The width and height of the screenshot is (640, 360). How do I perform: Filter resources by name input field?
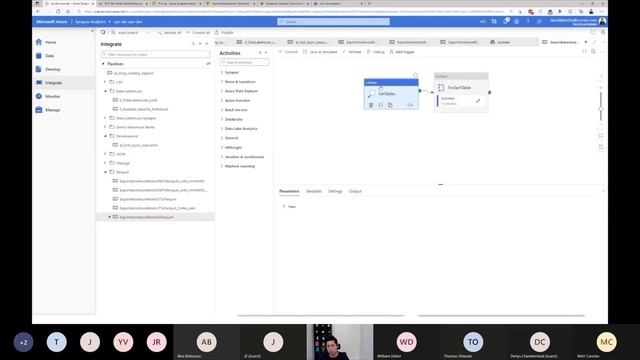point(156,54)
